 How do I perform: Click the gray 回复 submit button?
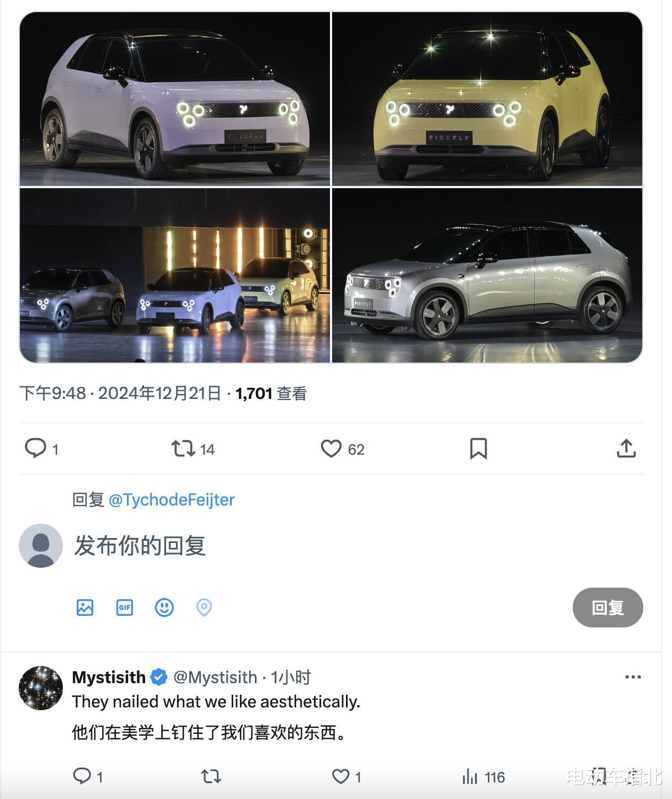607,608
